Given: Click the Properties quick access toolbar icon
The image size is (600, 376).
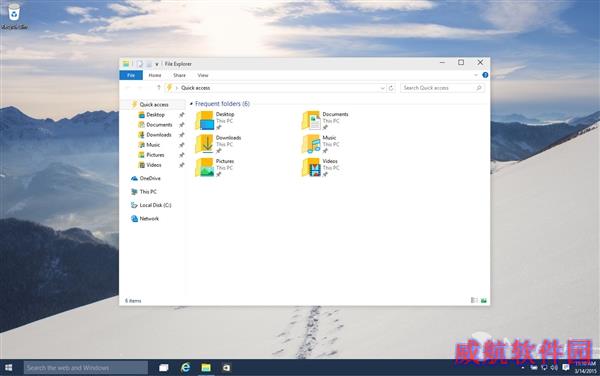Looking at the screenshot, I should click(x=140, y=64).
